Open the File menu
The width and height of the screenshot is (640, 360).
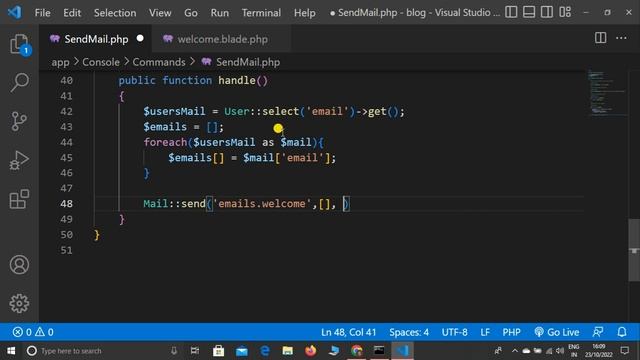42,13
